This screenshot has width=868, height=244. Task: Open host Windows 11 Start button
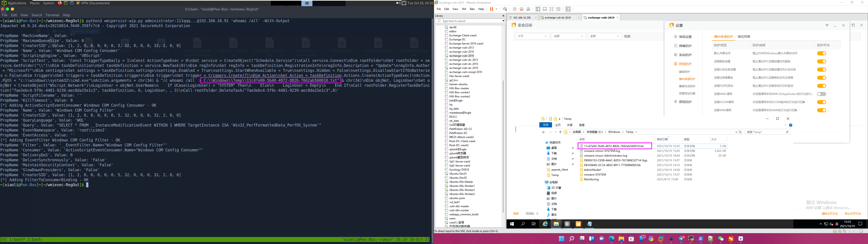(x=561, y=239)
